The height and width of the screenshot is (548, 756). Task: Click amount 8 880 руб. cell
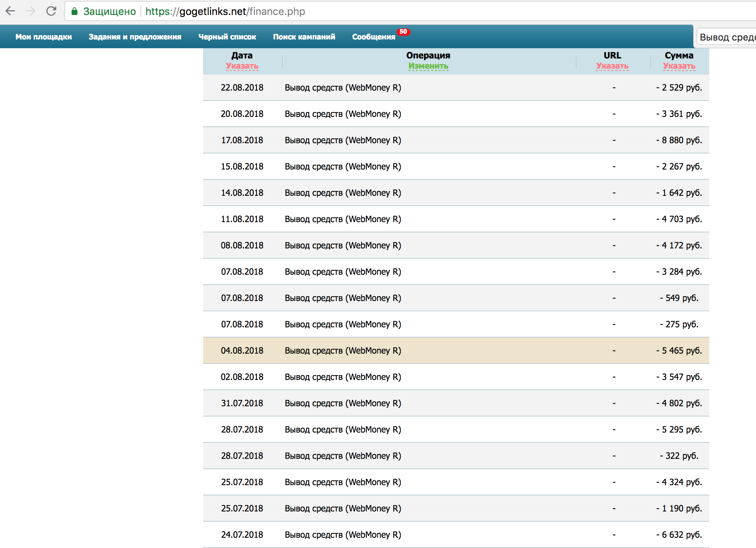point(679,140)
